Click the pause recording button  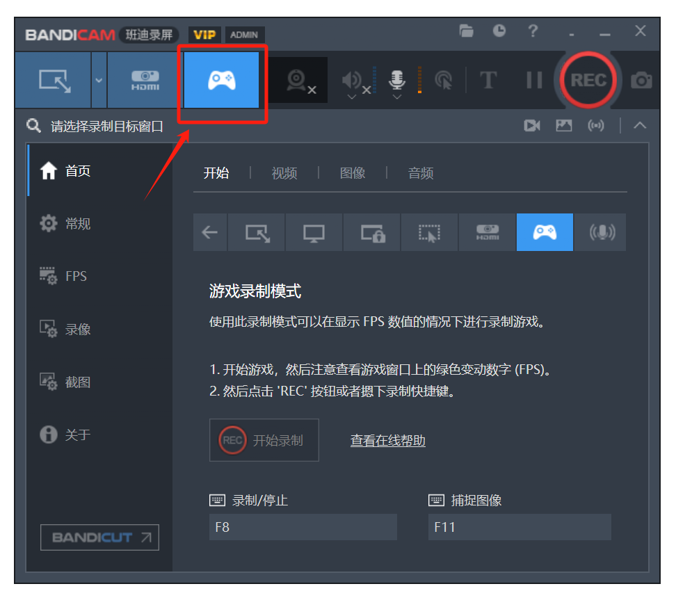(x=534, y=80)
